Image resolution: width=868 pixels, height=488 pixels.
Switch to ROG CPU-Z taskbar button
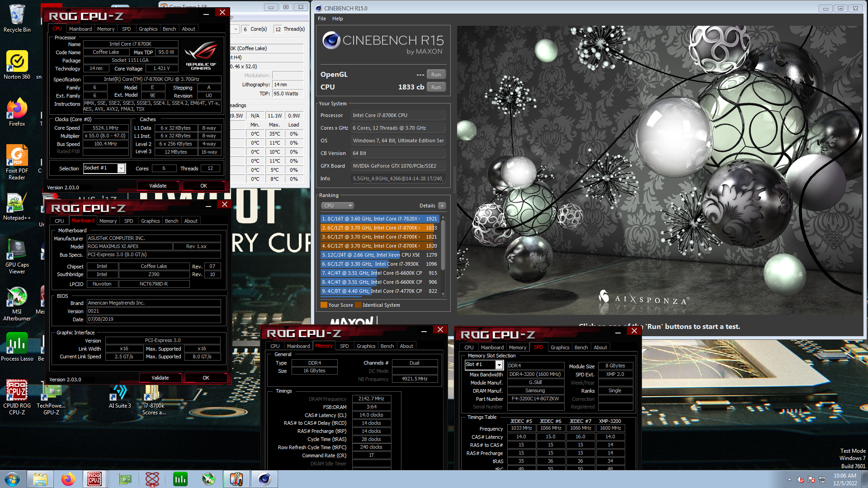[95, 479]
